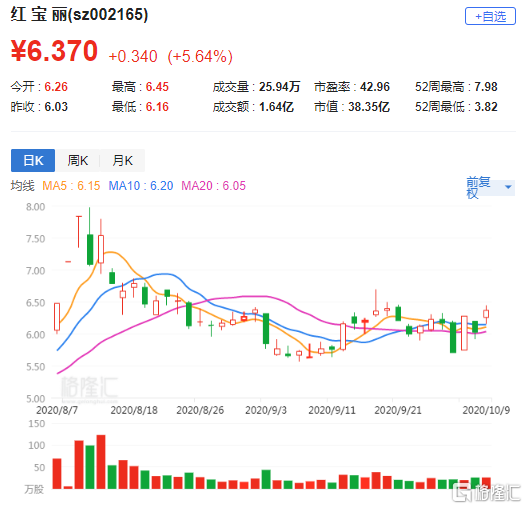This screenshot has height=509, width=527.
Task: Click the latest red candlestick at right edge
Action: click(486, 314)
